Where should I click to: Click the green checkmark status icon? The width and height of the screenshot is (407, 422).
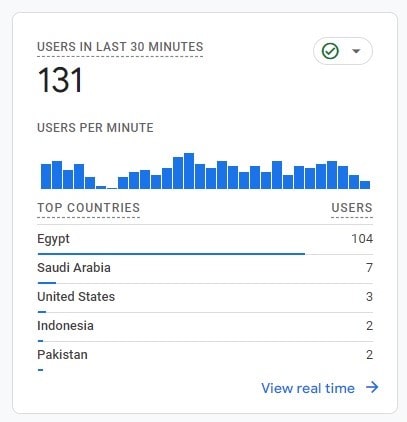click(x=330, y=51)
